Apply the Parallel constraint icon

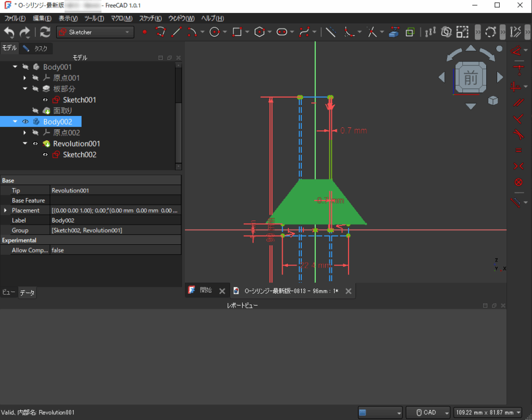[517, 102]
